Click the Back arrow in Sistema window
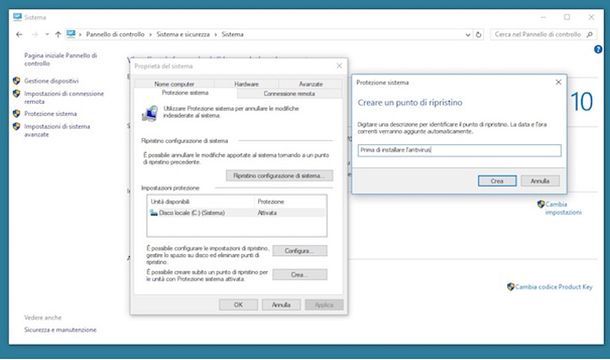Image resolution: width=610 pixels, height=360 pixels. (x=19, y=35)
